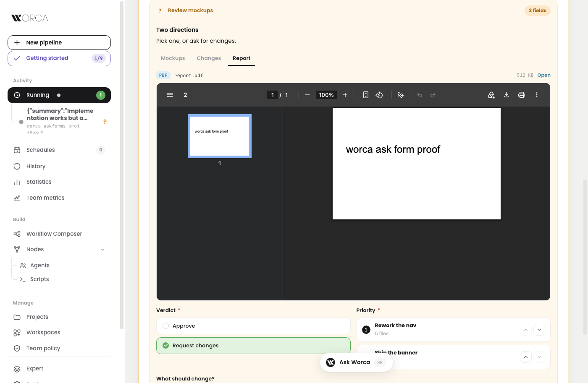Viewport: 588px width, 383px height.
Task: Move Rework the nav priority down
Action: 539,330
